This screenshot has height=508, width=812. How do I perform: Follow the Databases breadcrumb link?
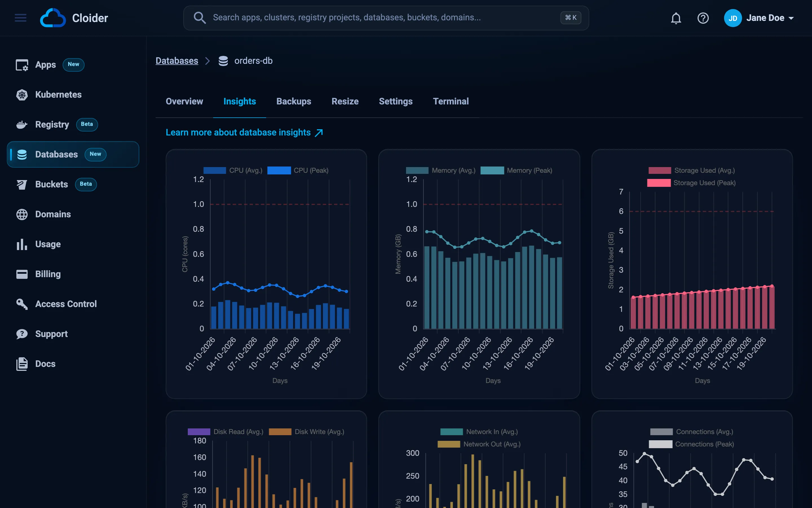(177, 61)
